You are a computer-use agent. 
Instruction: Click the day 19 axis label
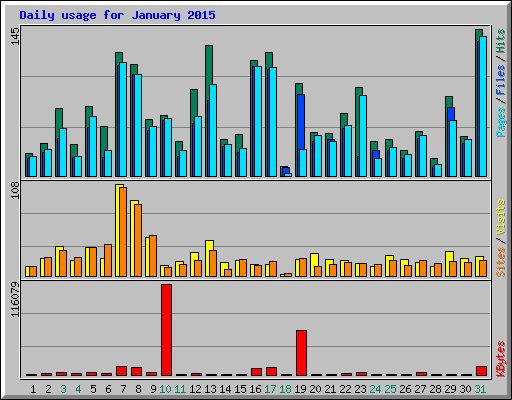pos(300,389)
